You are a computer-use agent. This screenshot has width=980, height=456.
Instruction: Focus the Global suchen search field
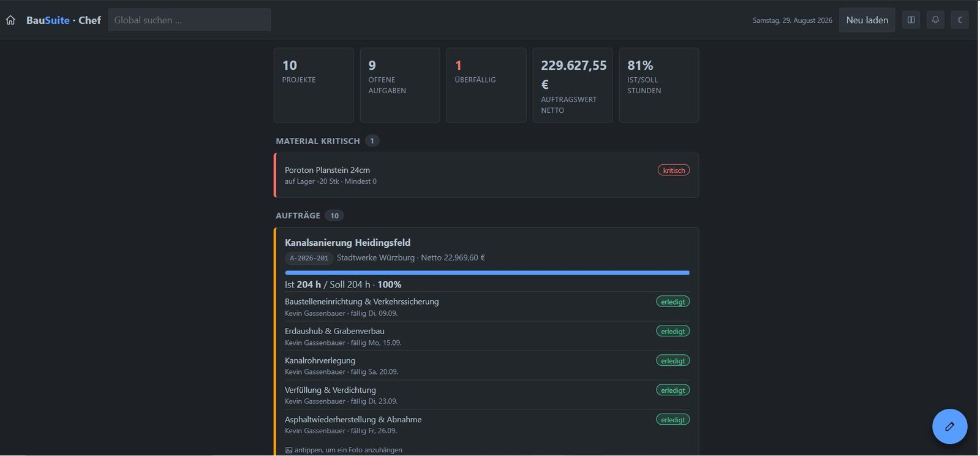(189, 20)
